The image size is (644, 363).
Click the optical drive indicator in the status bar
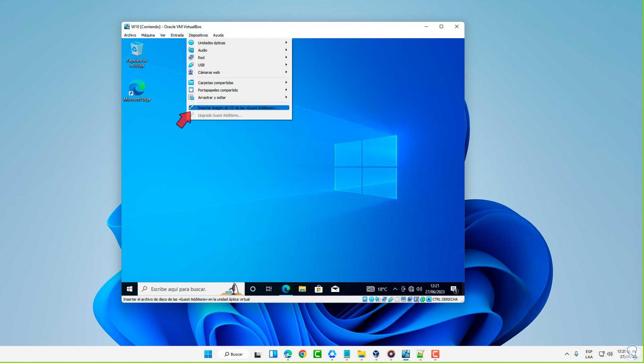point(372,299)
